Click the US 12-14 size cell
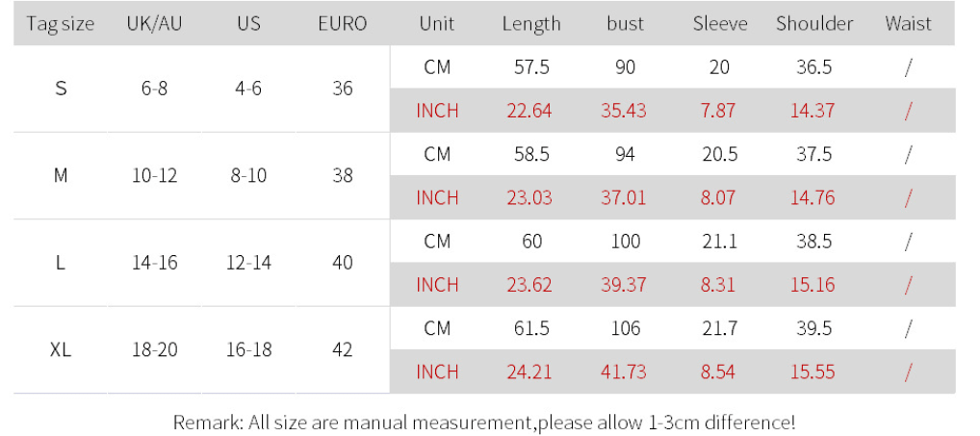Screen dimensions: 980x436 pyautogui.click(x=248, y=263)
